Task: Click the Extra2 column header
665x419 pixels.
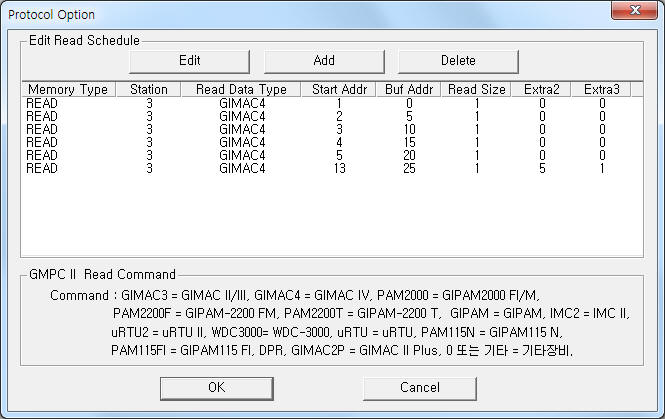Action: (542, 89)
